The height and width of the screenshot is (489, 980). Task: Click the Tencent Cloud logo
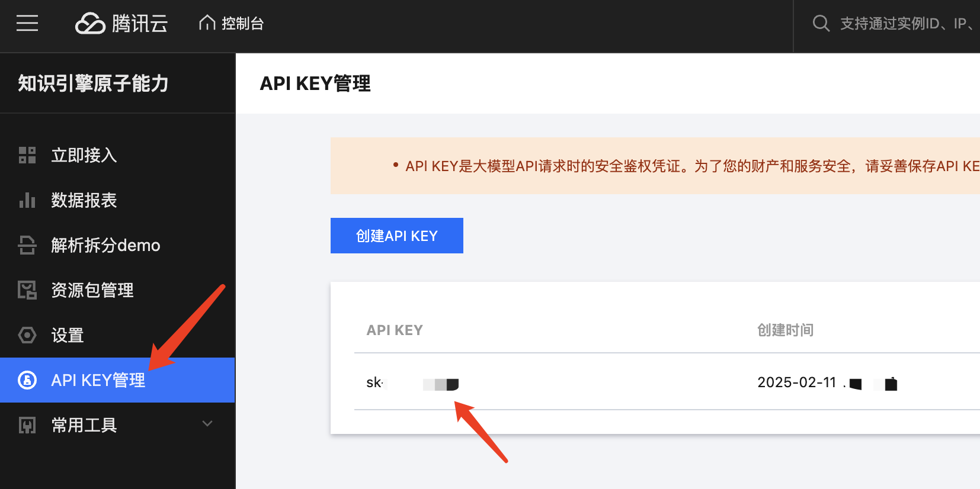121,23
